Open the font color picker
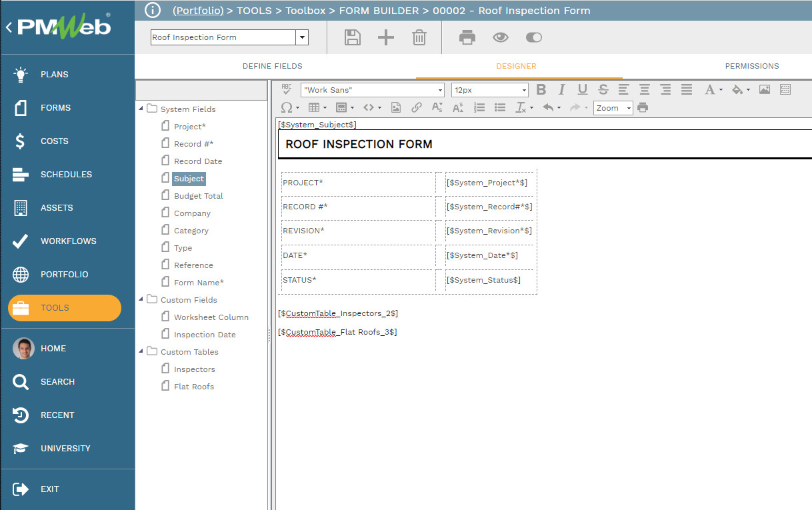 pos(713,90)
